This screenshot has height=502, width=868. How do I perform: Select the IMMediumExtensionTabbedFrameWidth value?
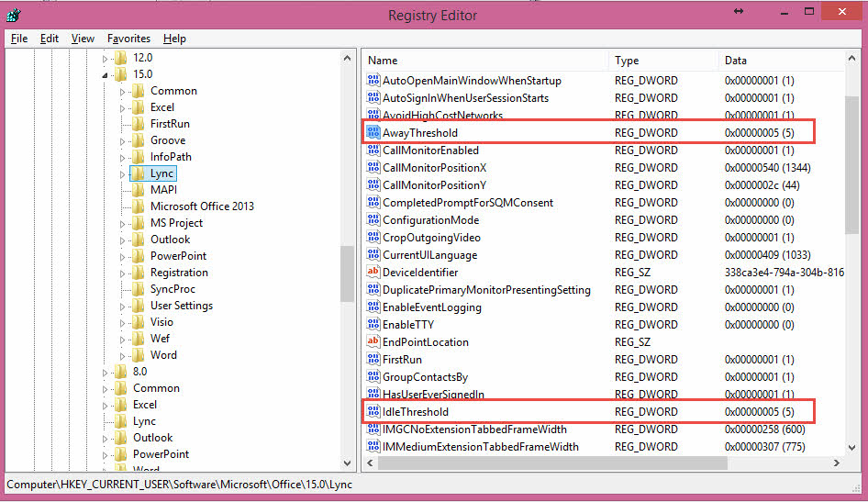[x=481, y=447]
